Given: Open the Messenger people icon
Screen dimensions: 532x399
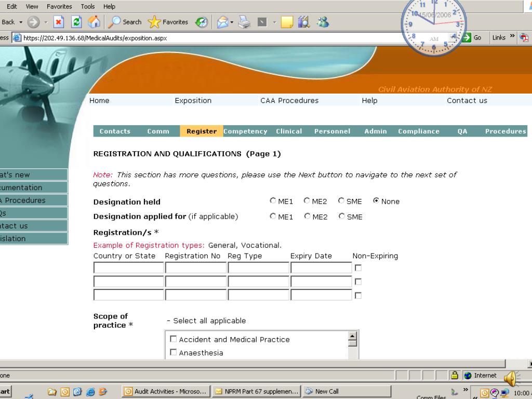Looking at the screenshot, I should pyautogui.click(x=323, y=22).
